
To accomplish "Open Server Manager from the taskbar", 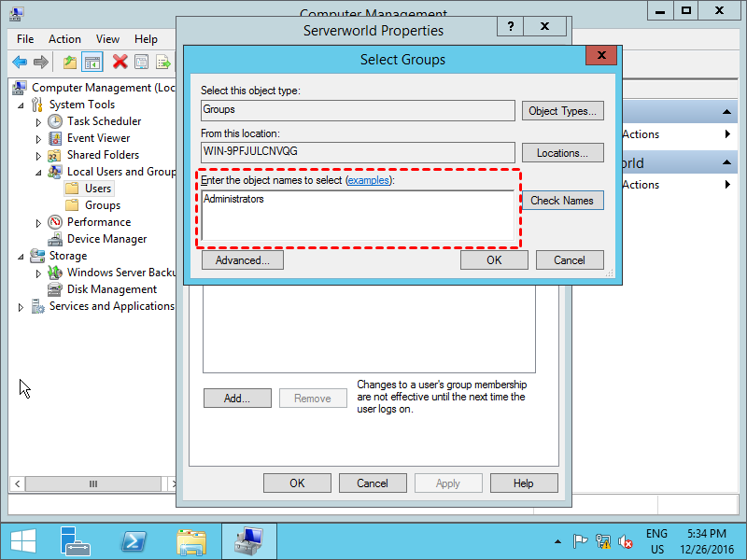I will (77, 541).
